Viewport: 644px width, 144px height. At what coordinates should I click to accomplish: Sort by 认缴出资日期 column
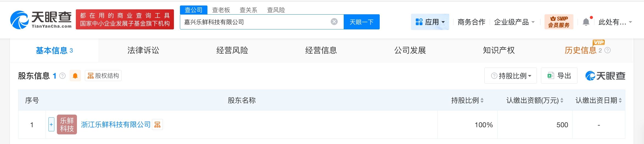pos(620,101)
